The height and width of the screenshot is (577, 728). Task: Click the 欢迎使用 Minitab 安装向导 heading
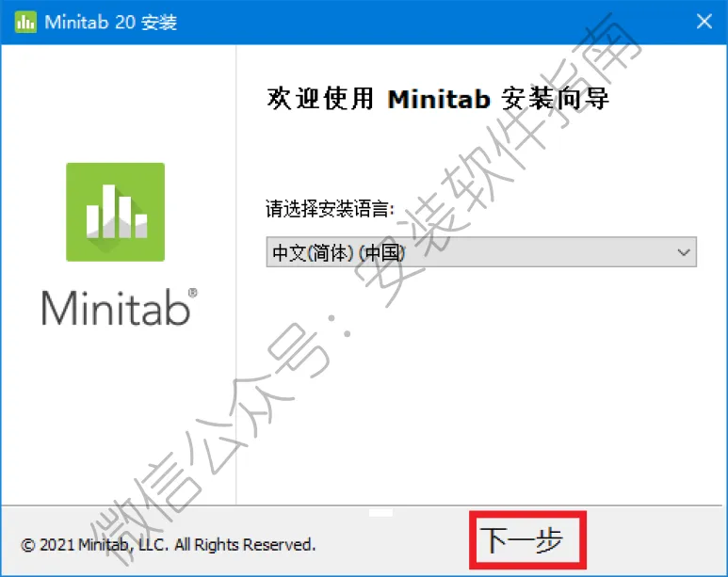pyautogui.click(x=437, y=99)
